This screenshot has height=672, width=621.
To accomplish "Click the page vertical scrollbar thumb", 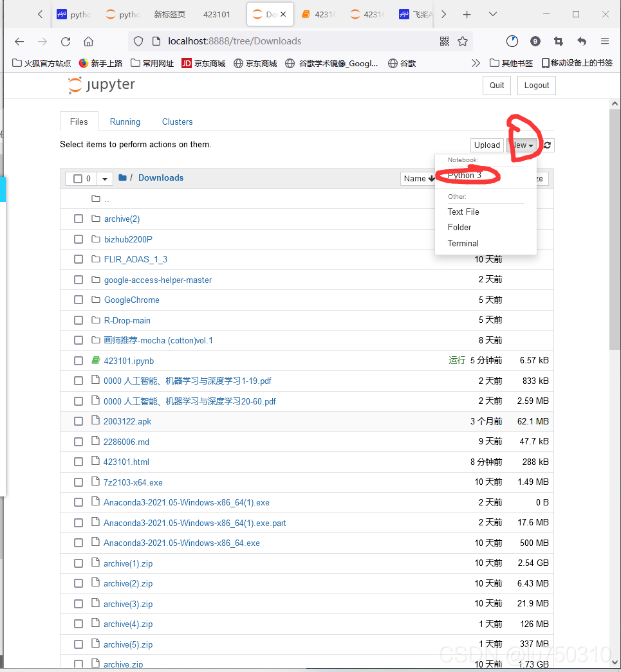I will [x=615, y=230].
